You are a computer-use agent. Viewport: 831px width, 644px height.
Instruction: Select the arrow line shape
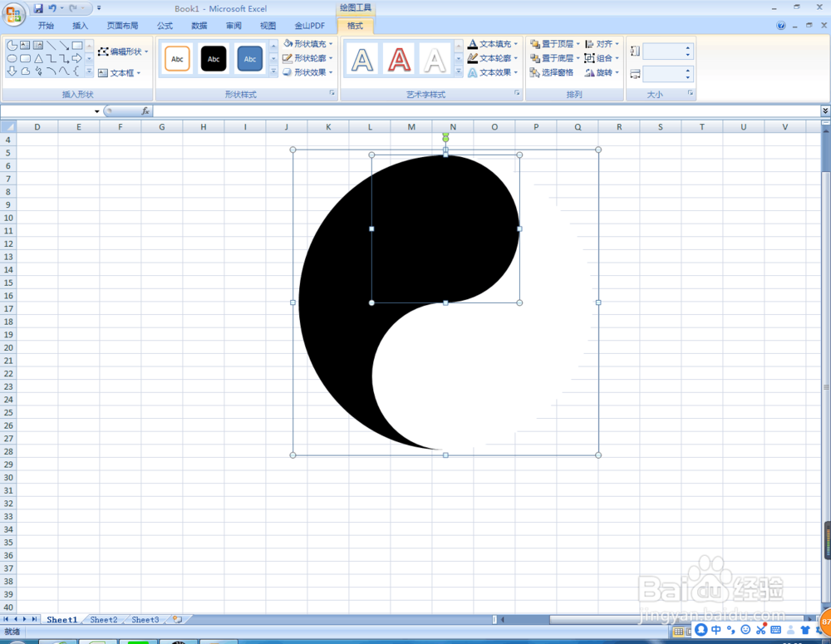click(x=64, y=46)
